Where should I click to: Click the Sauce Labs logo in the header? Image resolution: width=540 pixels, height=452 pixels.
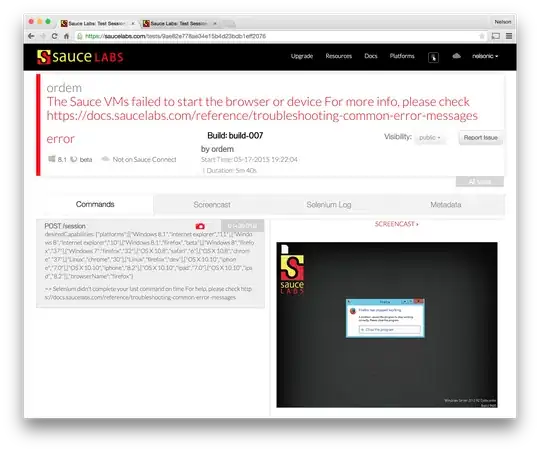tap(80, 57)
